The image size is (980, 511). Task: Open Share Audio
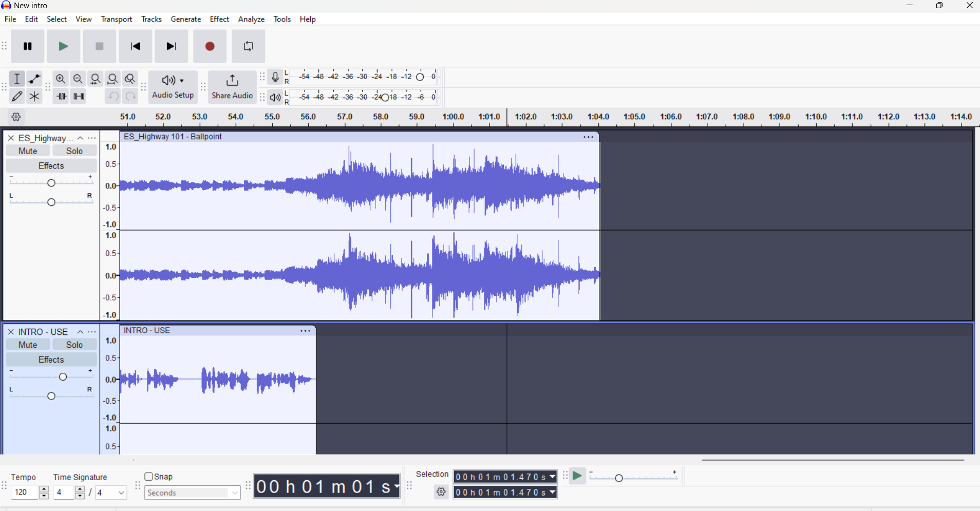tap(232, 87)
